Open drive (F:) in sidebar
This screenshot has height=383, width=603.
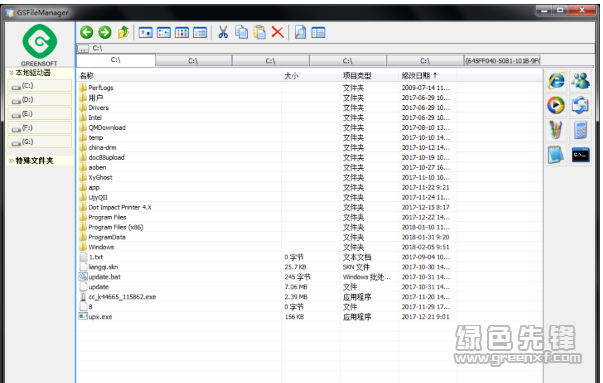(40, 128)
